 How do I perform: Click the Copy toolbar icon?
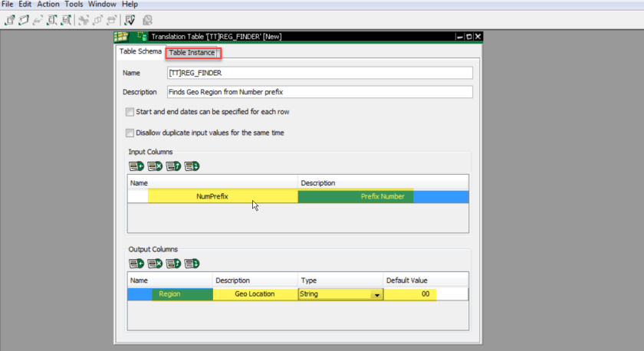98,20
